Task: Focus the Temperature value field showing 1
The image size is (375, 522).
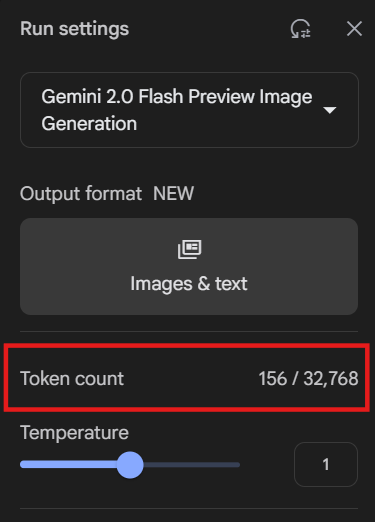Action: (326, 464)
